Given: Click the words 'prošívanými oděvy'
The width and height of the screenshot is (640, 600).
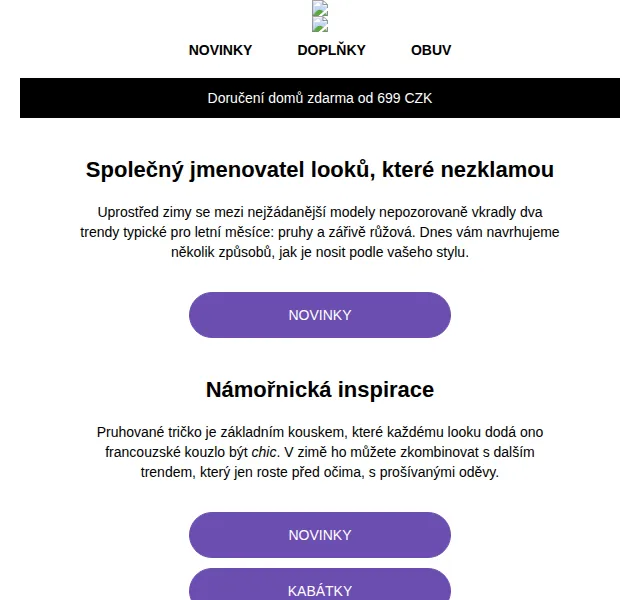Looking at the screenshot, I should (x=439, y=472).
